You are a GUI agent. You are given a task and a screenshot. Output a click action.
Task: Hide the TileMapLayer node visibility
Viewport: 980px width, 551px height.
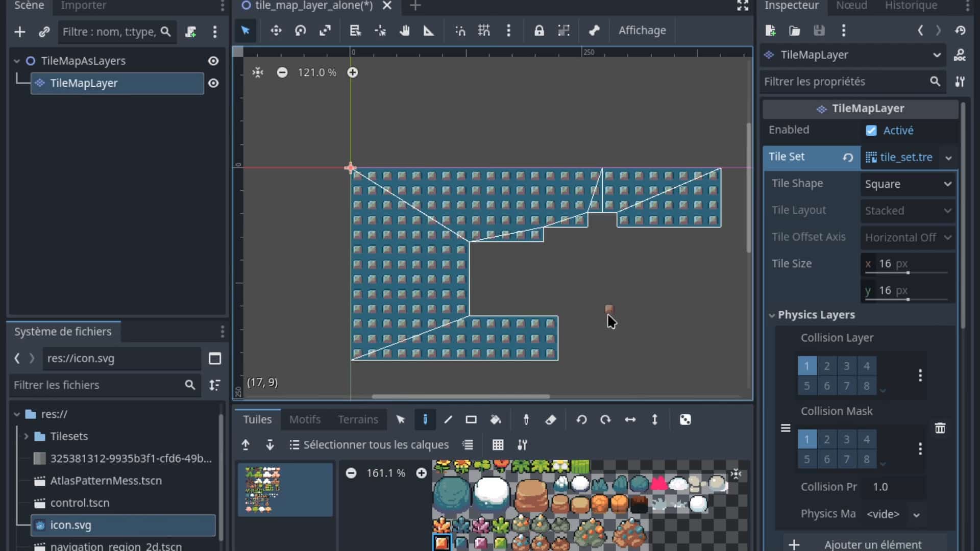[213, 83]
